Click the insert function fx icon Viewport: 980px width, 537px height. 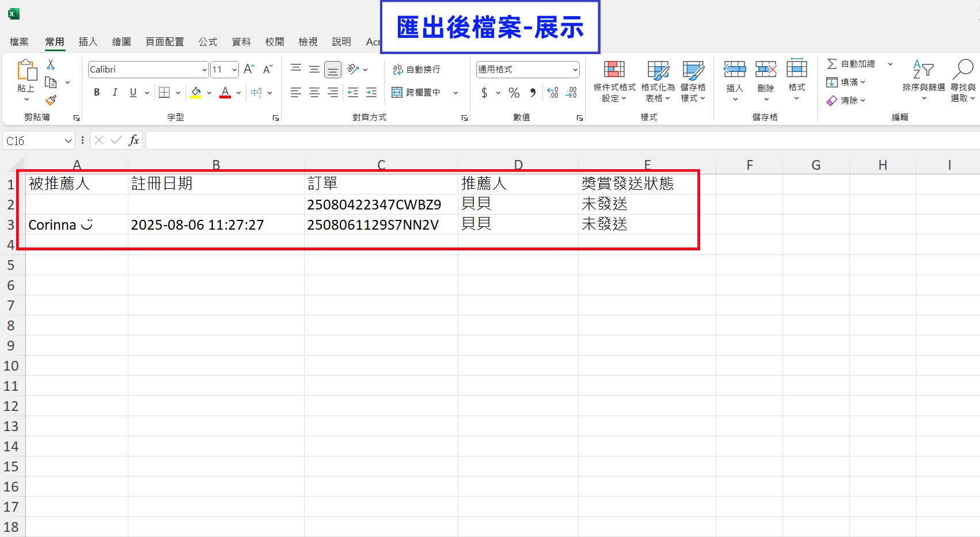coord(134,140)
